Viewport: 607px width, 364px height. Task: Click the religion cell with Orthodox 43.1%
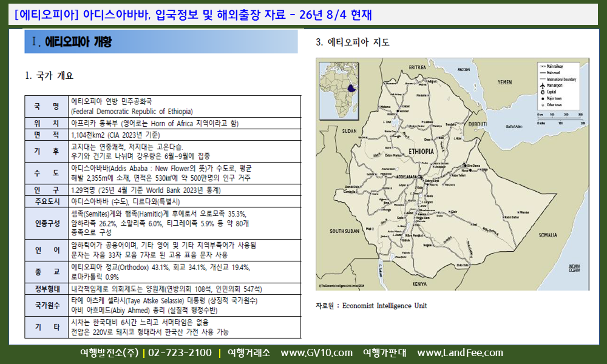pyautogui.click(x=185, y=272)
